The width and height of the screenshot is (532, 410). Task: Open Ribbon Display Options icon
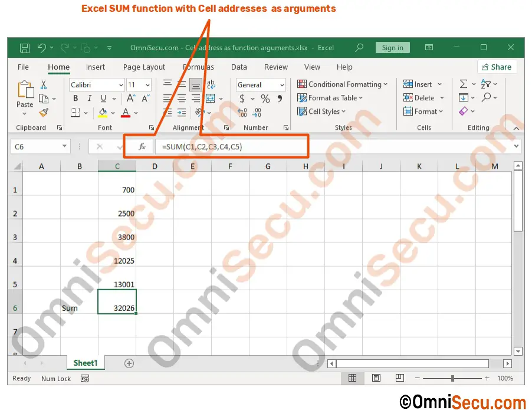coord(429,48)
